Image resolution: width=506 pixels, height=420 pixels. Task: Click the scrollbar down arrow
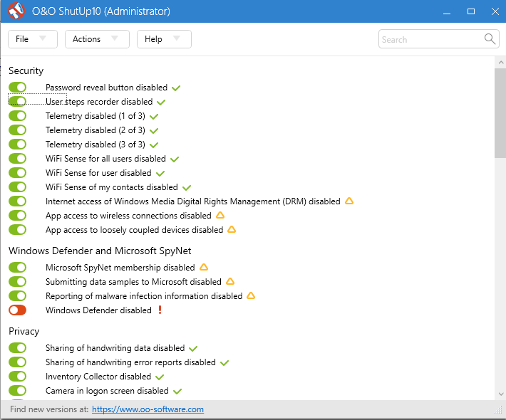point(500,394)
